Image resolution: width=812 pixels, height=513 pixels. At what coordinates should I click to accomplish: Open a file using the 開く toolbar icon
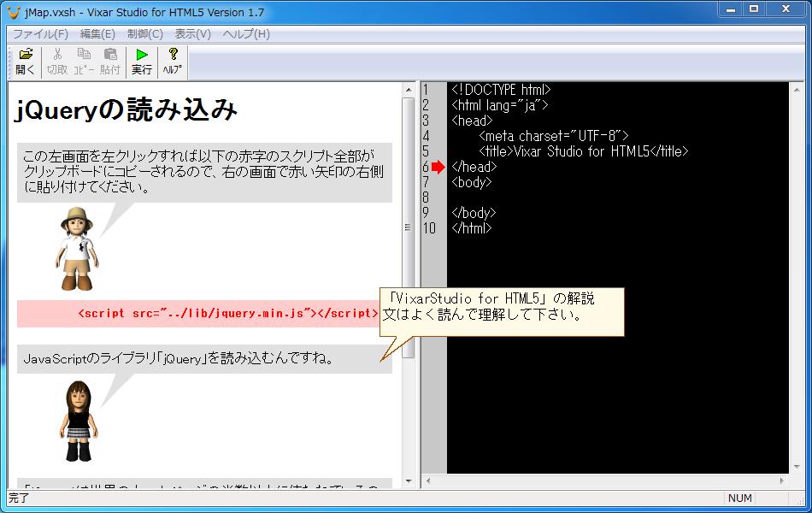24,58
